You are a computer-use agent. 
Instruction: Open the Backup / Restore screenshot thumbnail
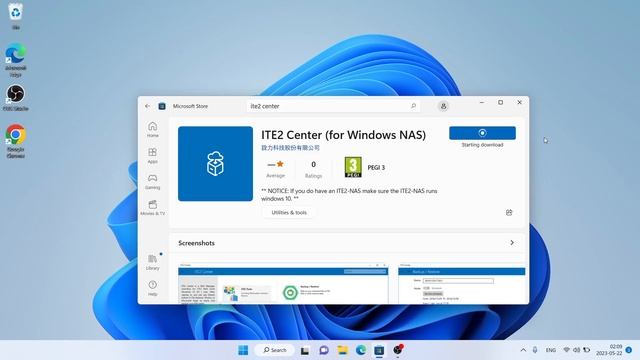[462, 283]
